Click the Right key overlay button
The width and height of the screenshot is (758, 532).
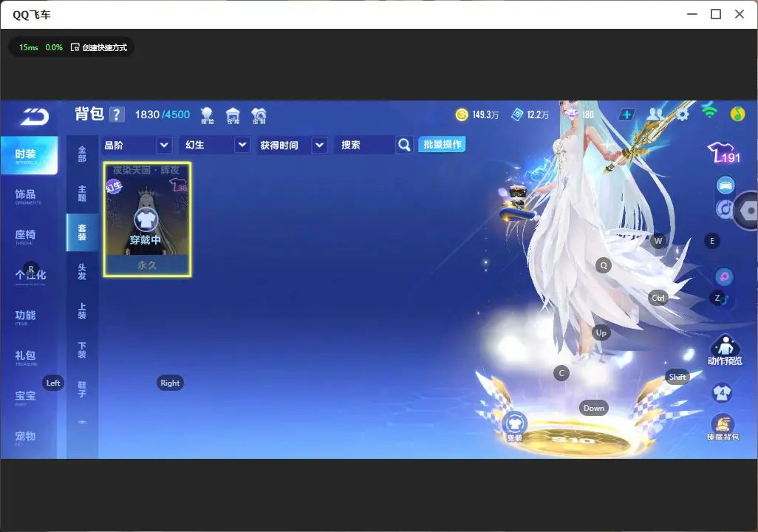170,383
